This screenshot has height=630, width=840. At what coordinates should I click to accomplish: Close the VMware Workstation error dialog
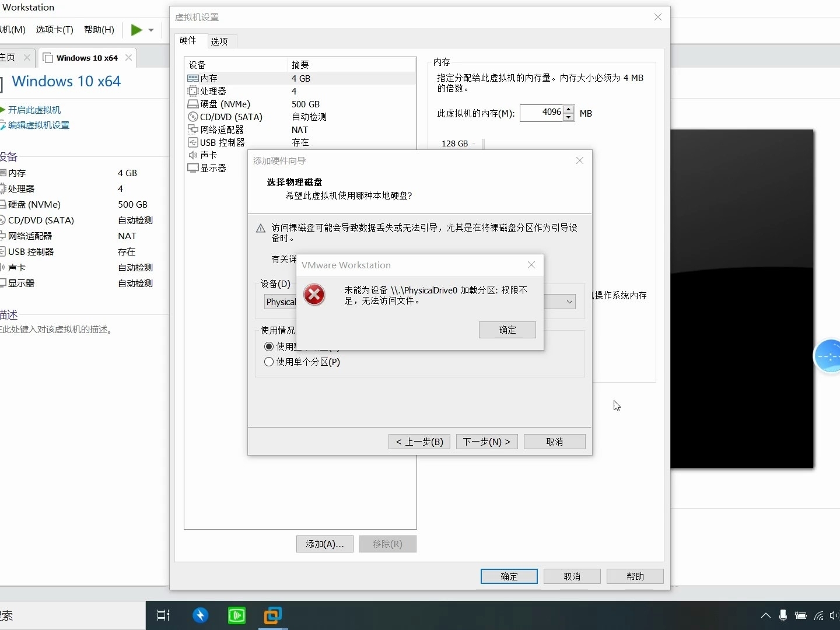tap(531, 265)
